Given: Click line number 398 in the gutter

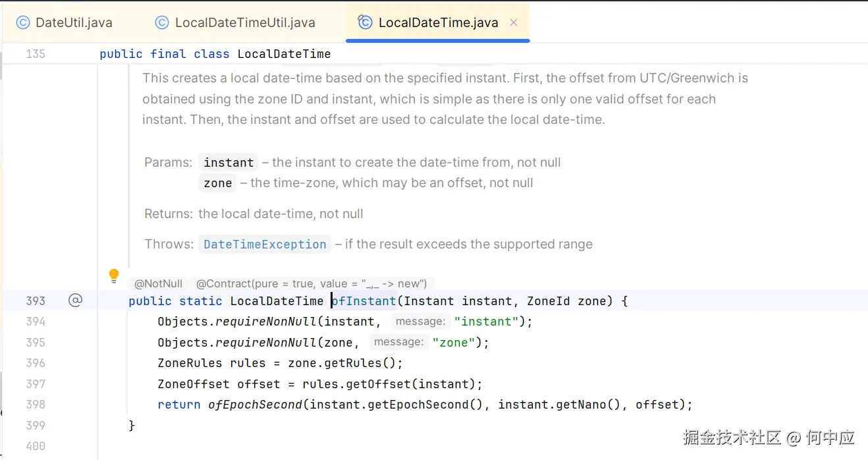Looking at the screenshot, I should 36,405.
